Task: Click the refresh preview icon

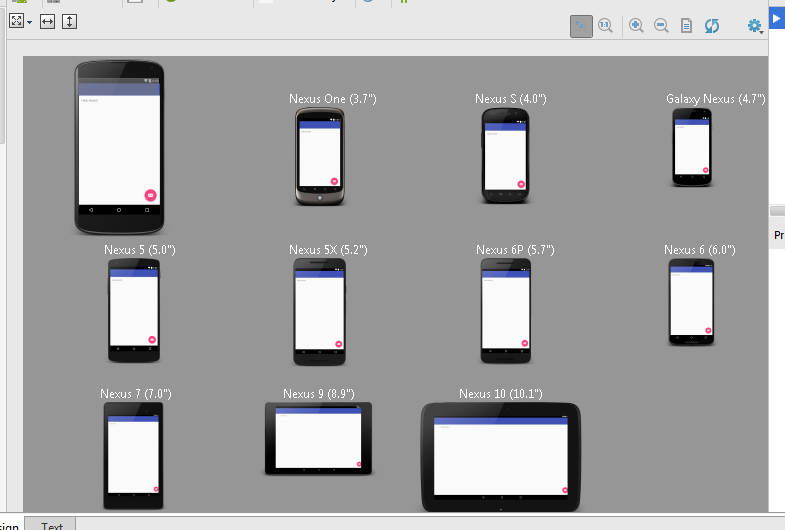Action: click(712, 26)
